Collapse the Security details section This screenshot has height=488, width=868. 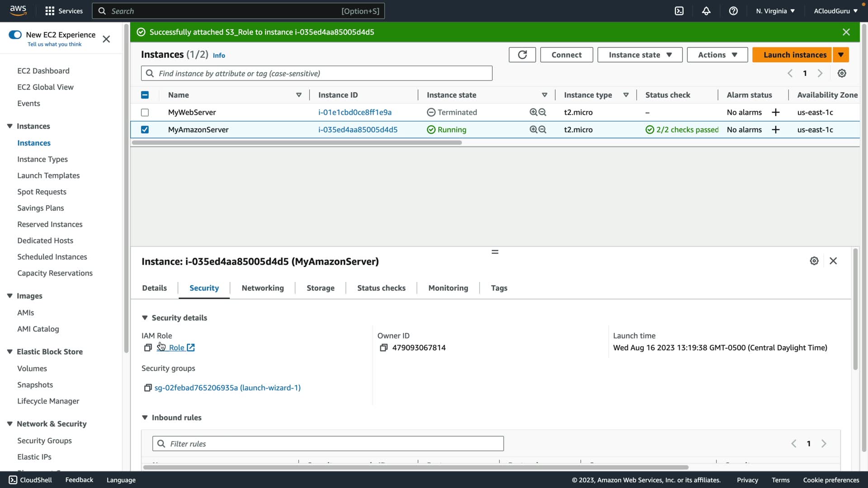(x=145, y=318)
